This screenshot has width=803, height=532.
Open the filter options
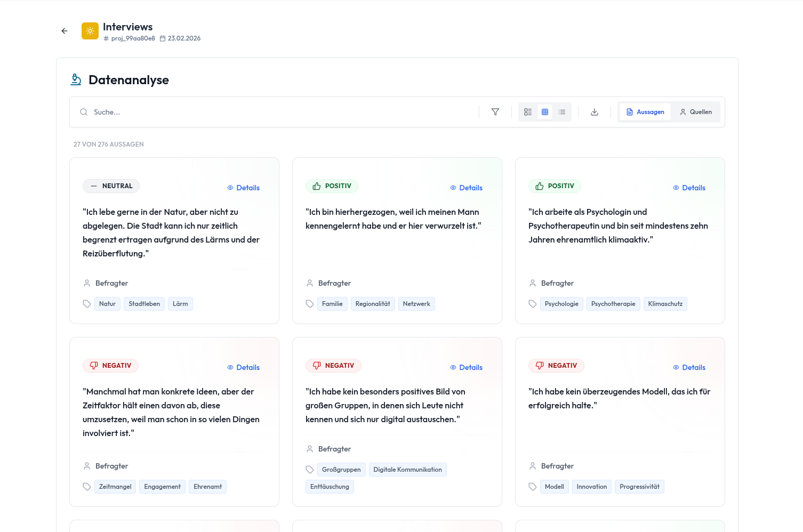coord(495,112)
